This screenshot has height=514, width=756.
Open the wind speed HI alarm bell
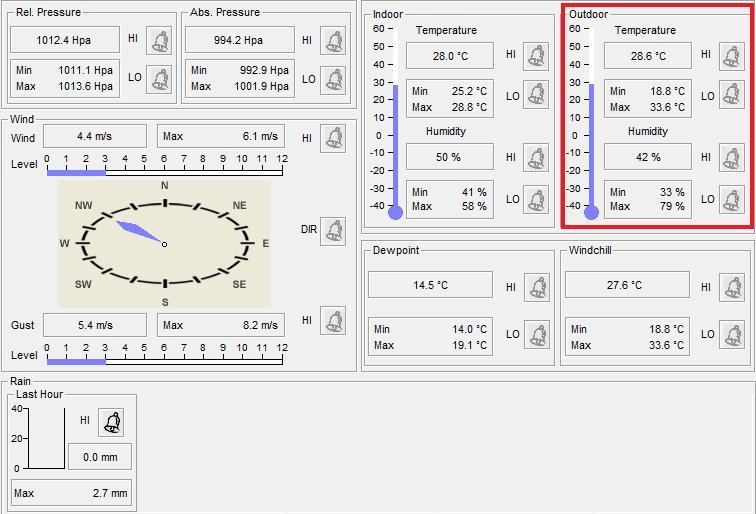333,138
